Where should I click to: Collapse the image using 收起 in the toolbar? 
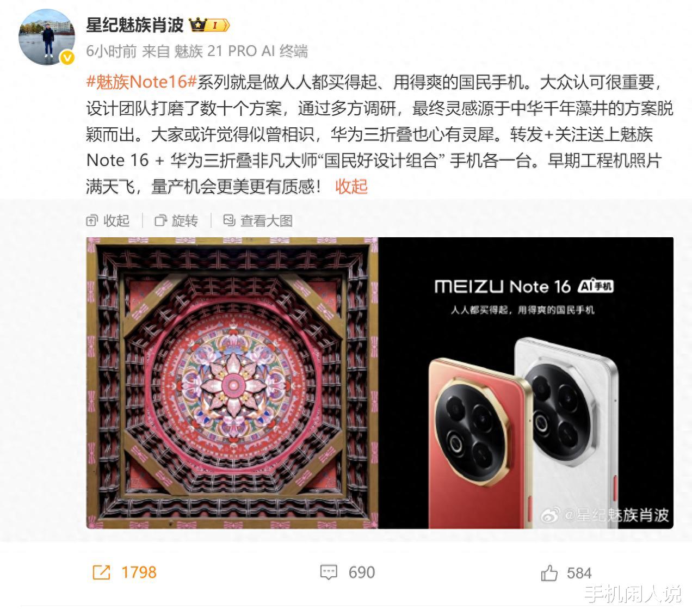(x=116, y=221)
